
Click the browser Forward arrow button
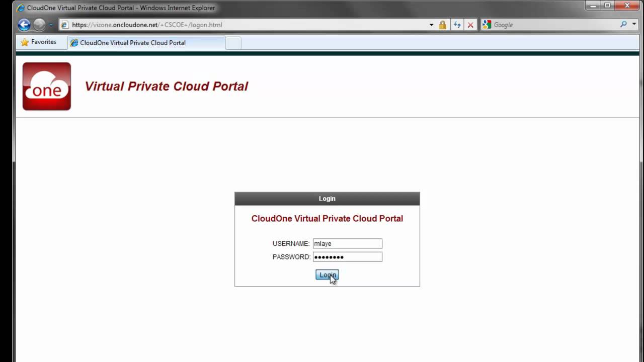point(39,25)
